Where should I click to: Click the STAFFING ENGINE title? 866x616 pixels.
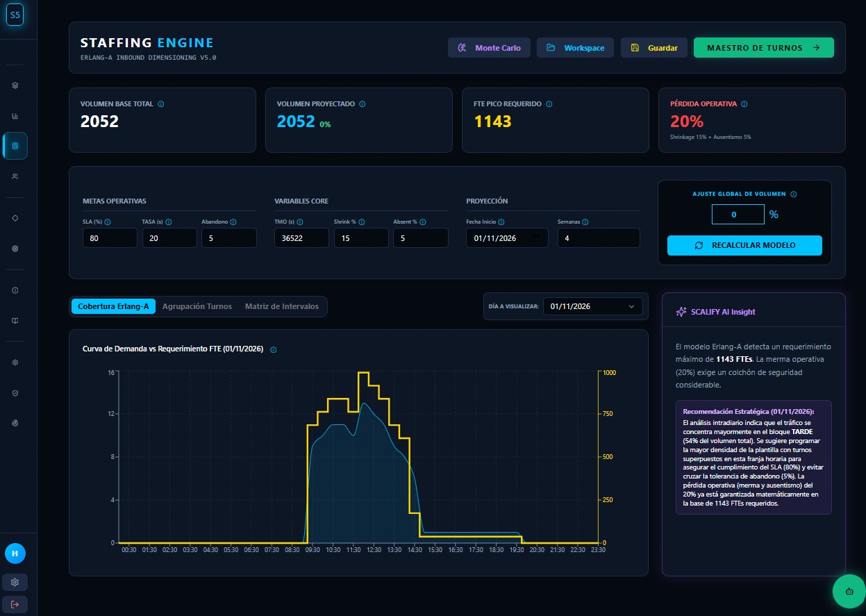coord(147,43)
